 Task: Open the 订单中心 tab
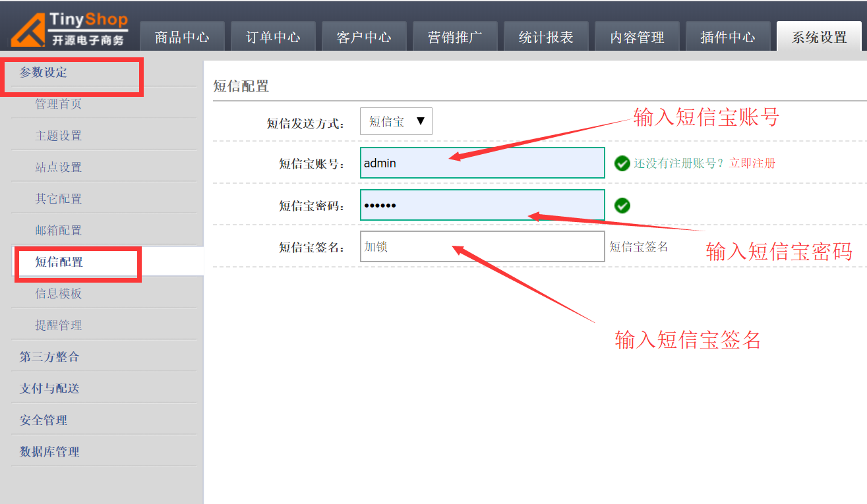point(273,38)
